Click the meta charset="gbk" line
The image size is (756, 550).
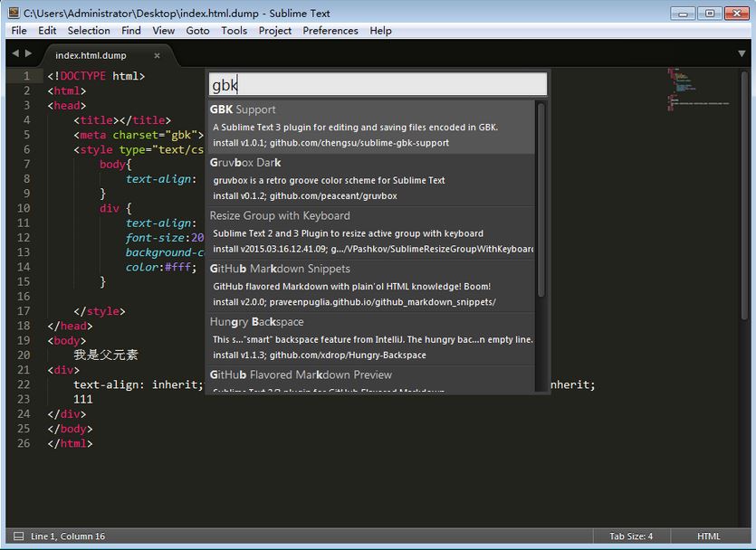click(139, 135)
